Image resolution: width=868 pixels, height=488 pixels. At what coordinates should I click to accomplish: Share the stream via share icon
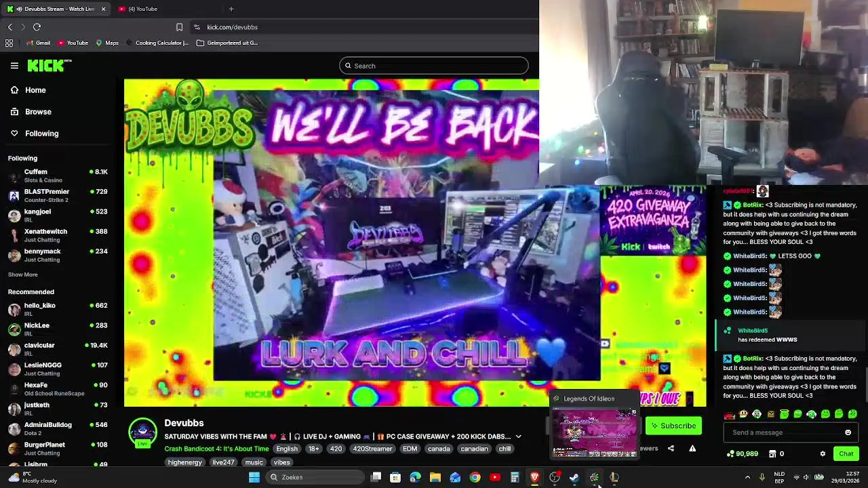[671, 449]
